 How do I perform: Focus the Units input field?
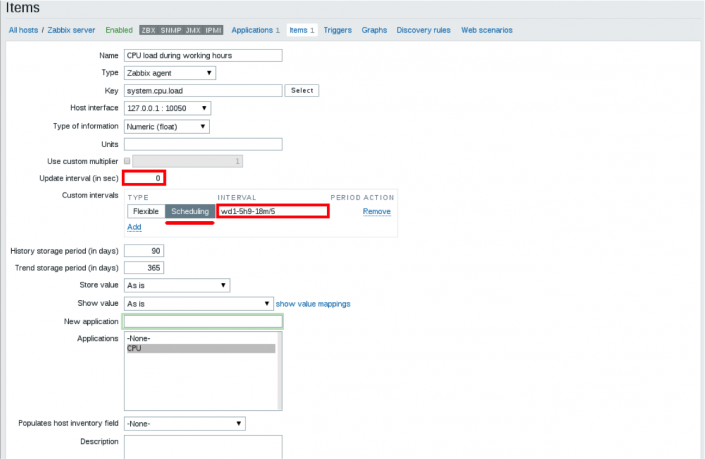[203, 144]
